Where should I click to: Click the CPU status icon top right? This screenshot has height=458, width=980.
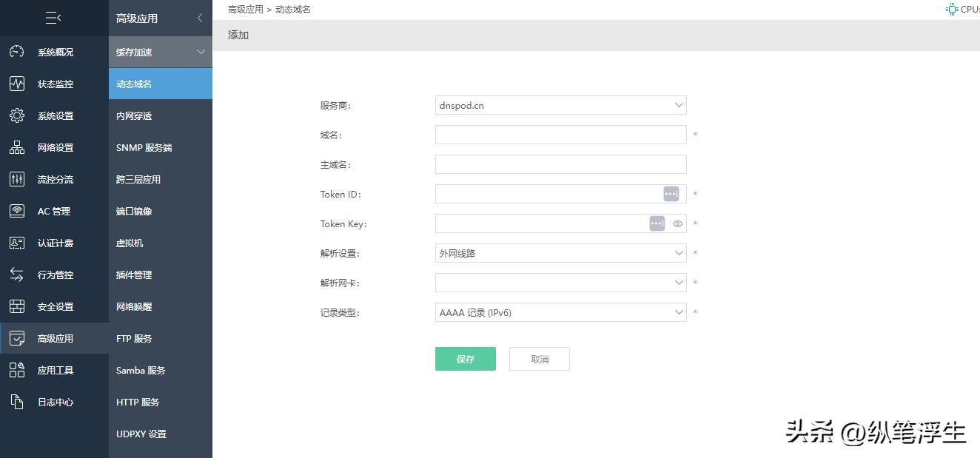coord(952,9)
